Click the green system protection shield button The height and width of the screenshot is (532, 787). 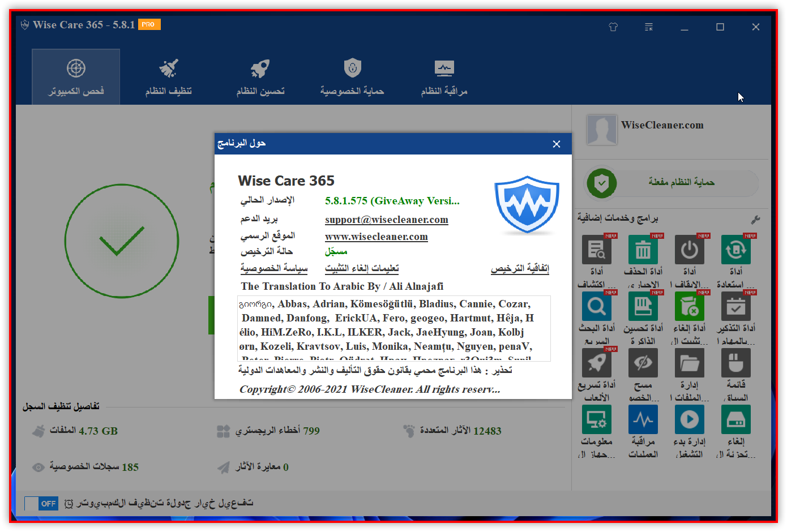click(x=601, y=183)
